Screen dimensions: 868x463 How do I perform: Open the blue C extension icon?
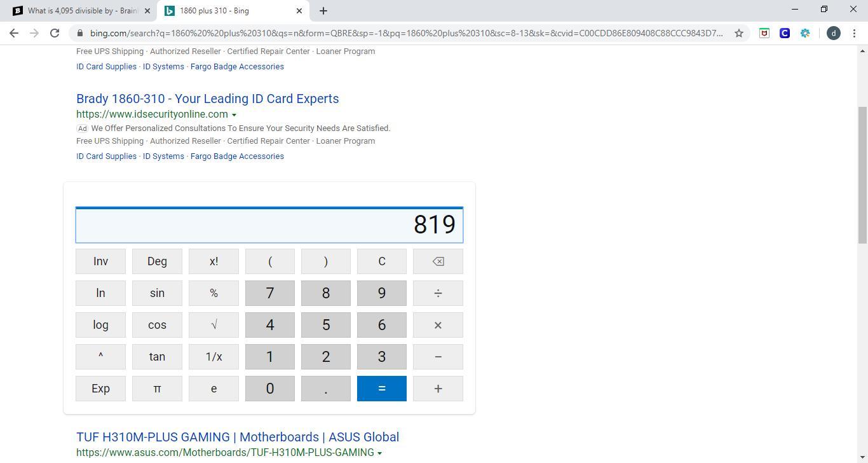[x=785, y=33]
